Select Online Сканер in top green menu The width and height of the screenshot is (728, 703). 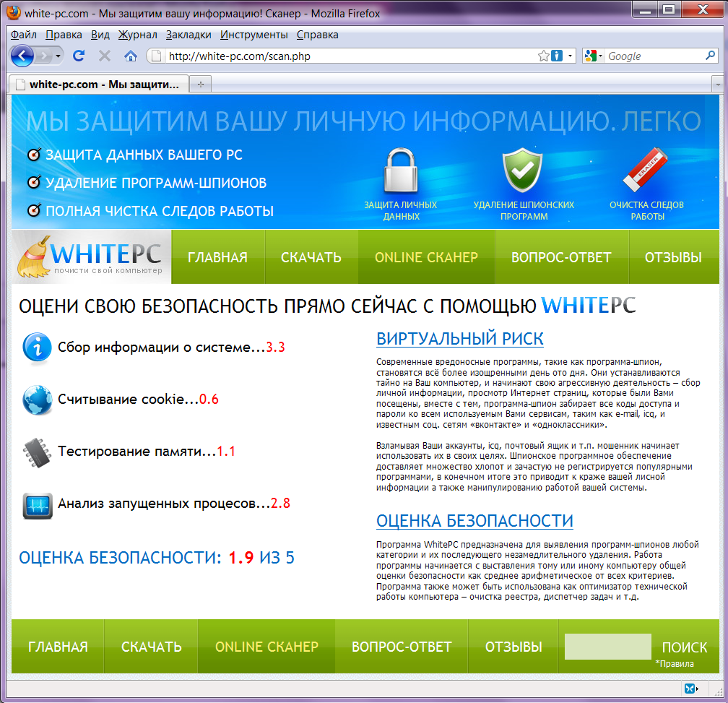pos(426,257)
